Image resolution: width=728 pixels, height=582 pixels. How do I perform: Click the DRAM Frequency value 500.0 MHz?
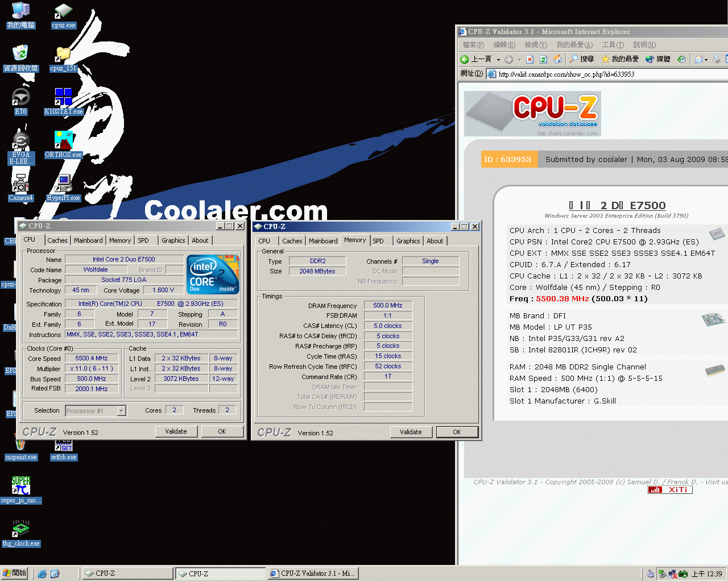click(388, 306)
